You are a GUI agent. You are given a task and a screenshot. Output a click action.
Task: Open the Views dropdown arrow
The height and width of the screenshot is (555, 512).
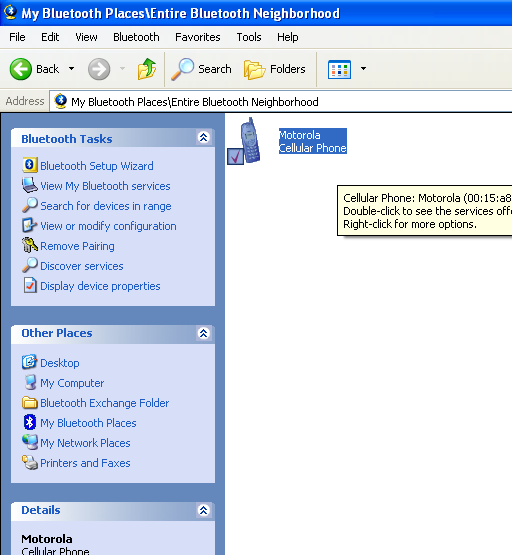(363, 69)
